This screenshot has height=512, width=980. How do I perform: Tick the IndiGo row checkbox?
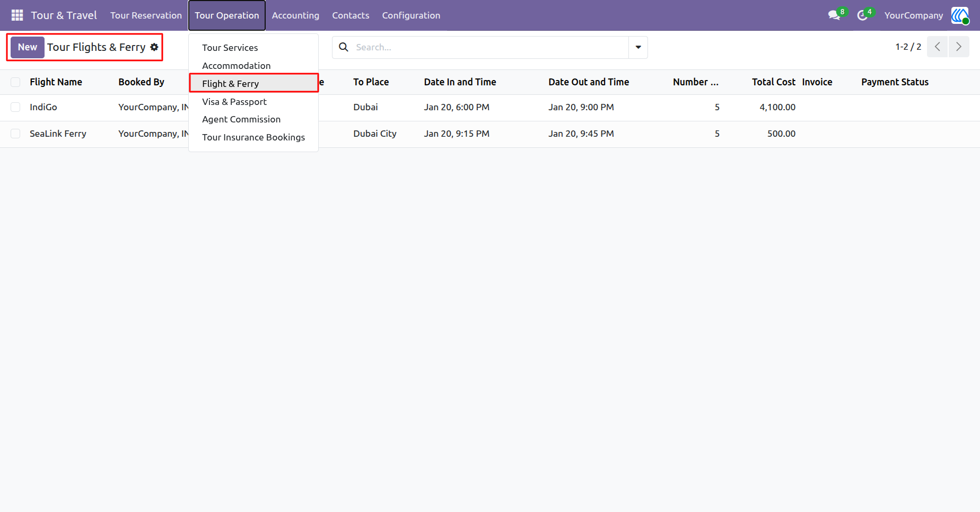(15, 107)
